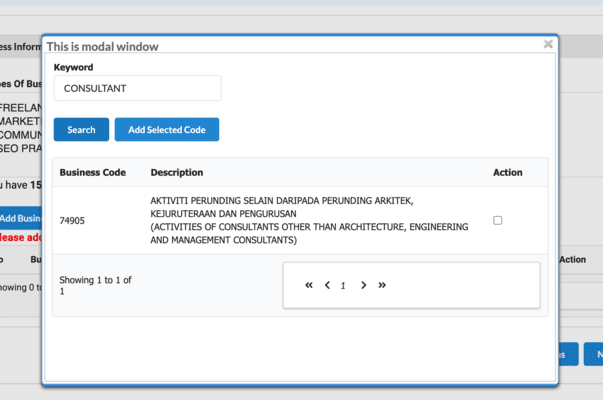Click the Add Selected Code button
The height and width of the screenshot is (400, 603).
(166, 130)
